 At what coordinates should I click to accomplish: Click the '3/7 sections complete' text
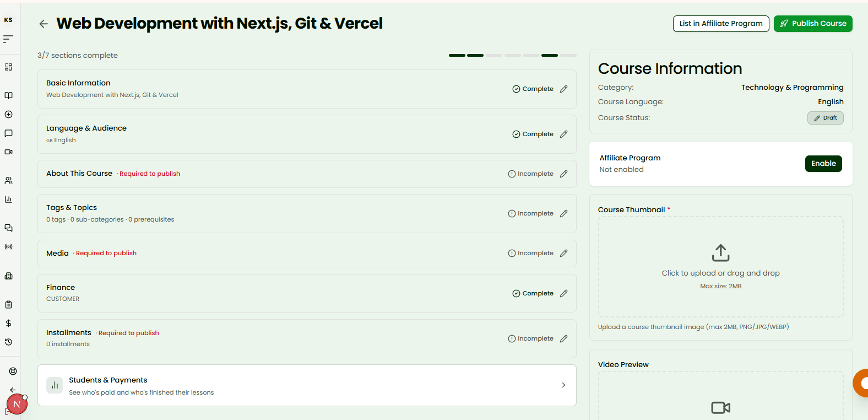[x=78, y=56]
